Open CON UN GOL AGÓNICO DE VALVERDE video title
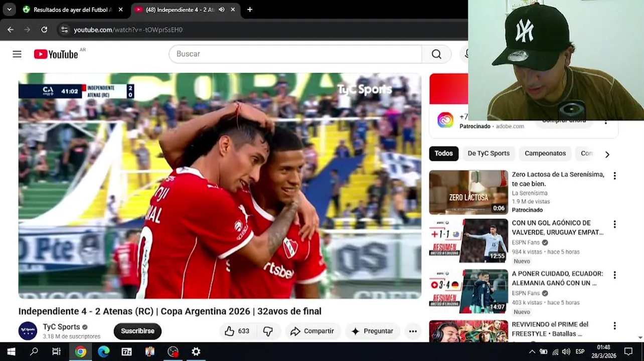The image size is (644, 361). pyautogui.click(x=557, y=228)
